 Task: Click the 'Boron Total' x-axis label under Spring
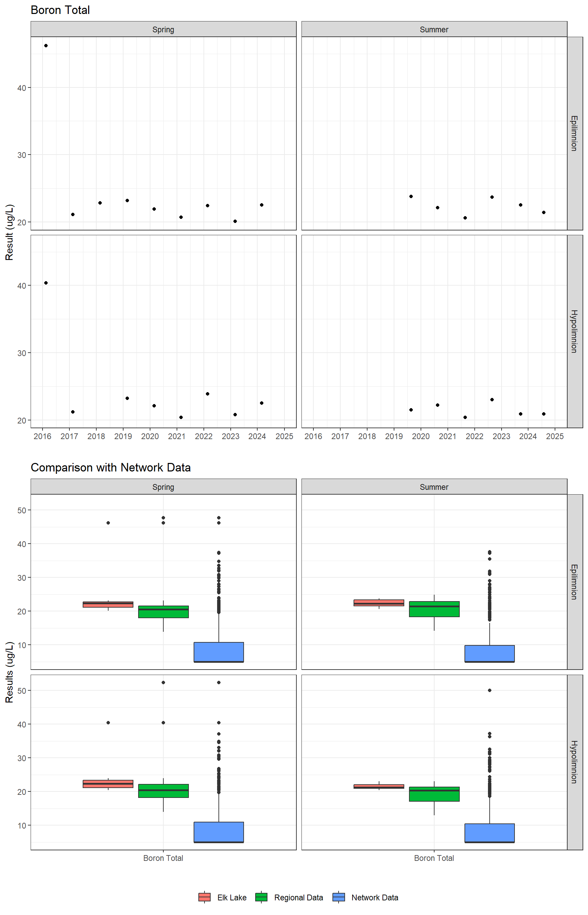pos(163,858)
